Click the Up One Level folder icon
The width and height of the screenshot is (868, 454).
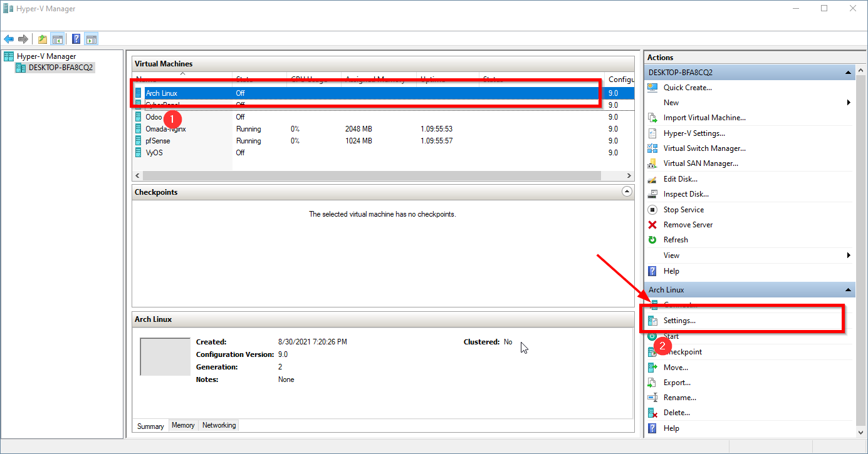pyautogui.click(x=43, y=39)
